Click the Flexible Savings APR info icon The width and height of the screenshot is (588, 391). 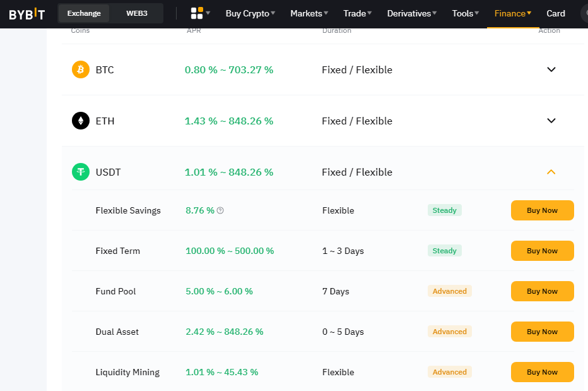[221, 210]
